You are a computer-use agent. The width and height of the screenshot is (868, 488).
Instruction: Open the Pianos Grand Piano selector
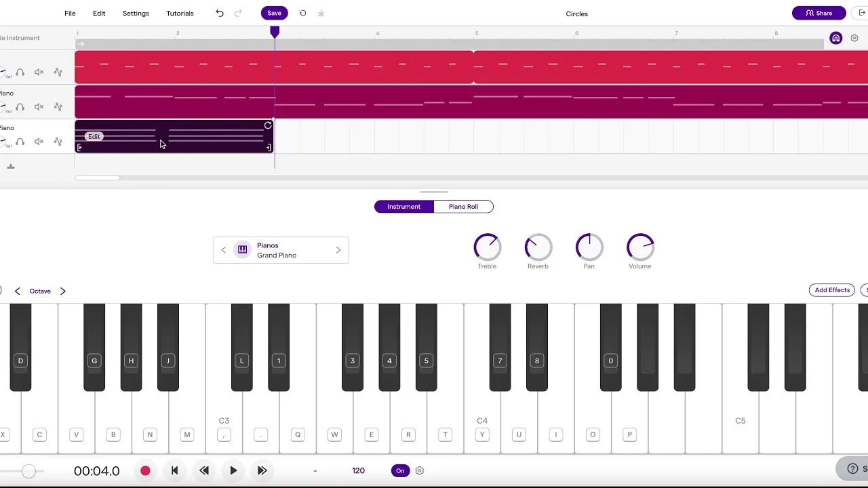pos(281,250)
